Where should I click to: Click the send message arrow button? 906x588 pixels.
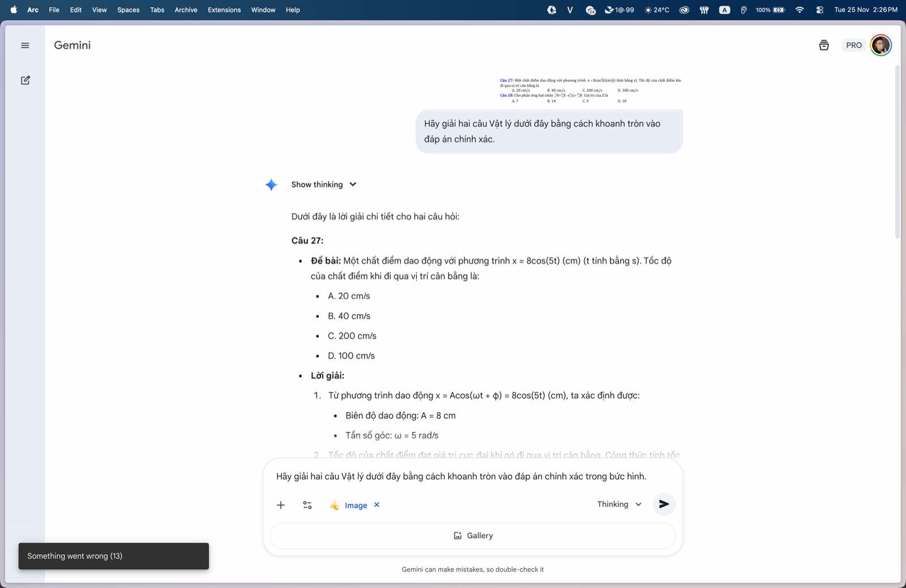[664, 504]
